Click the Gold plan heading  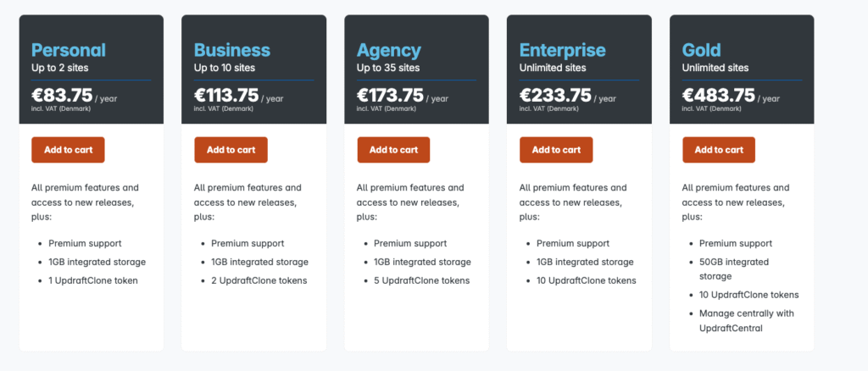(x=703, y=50)
